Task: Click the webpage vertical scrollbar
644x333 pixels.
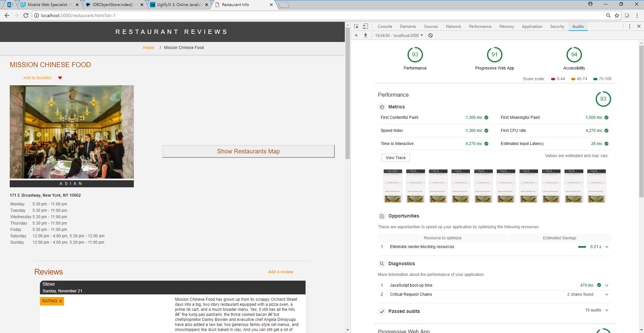Action: click(x=347, y=93)
